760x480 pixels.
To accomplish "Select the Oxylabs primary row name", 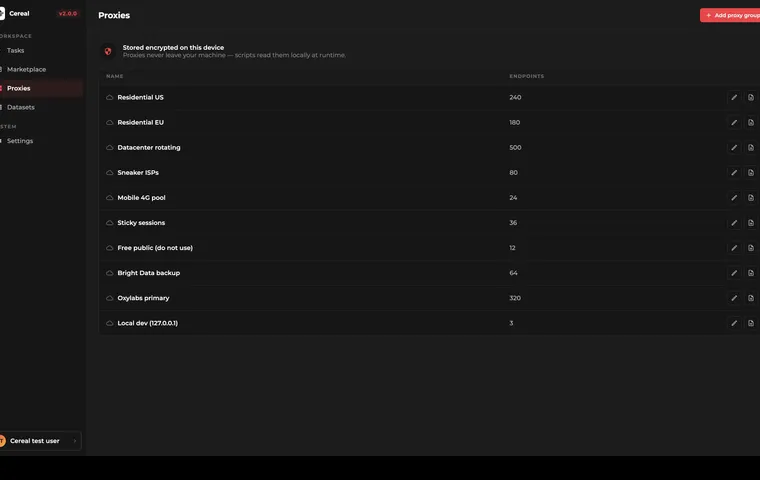I will 143,298.
